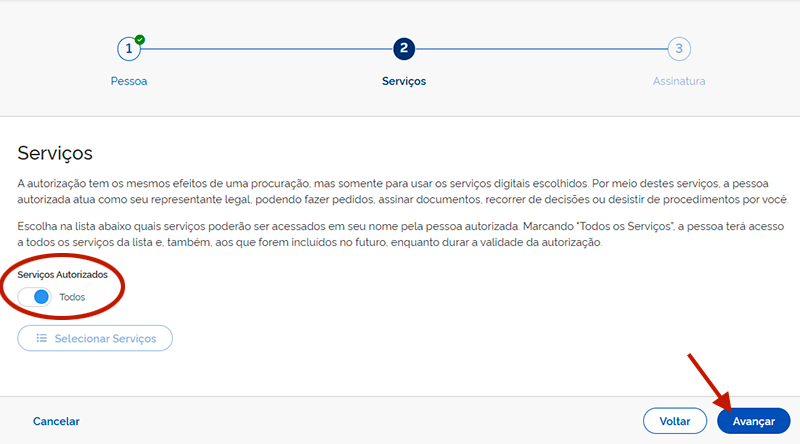
Task: Click the Todos label beside the switch
Action: pyautogui.click(x=72, y=297)
